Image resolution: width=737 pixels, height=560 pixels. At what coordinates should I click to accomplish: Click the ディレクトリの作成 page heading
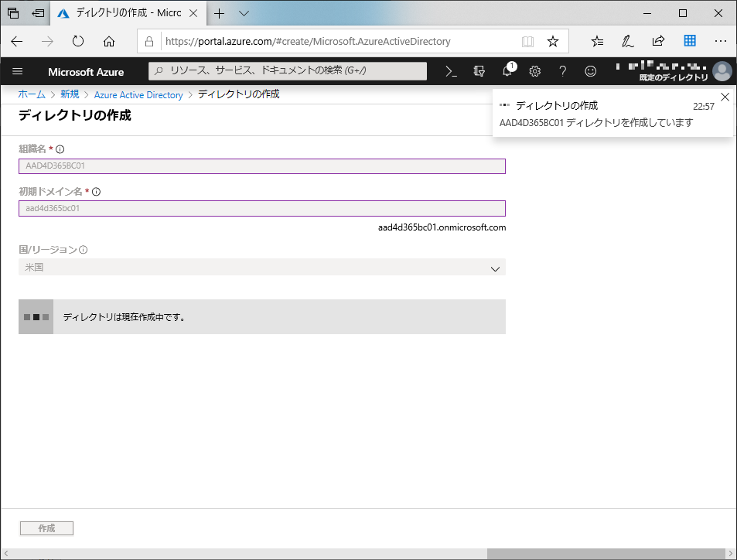tap(75, 115)
